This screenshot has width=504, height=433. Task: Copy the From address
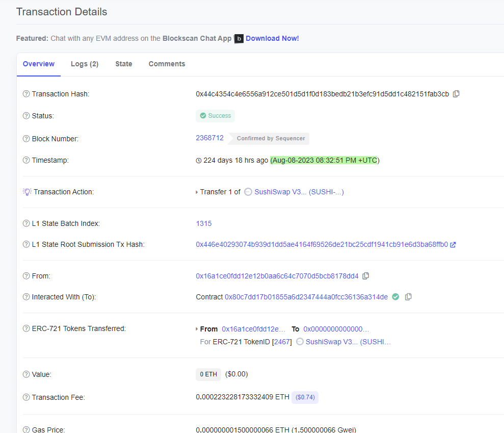click(x=365, y=276)
